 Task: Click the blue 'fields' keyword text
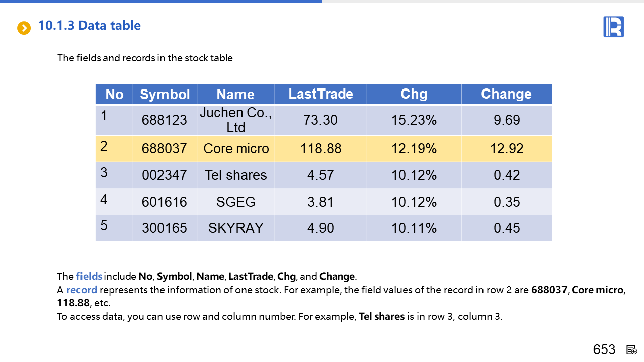tap(89, 276)
